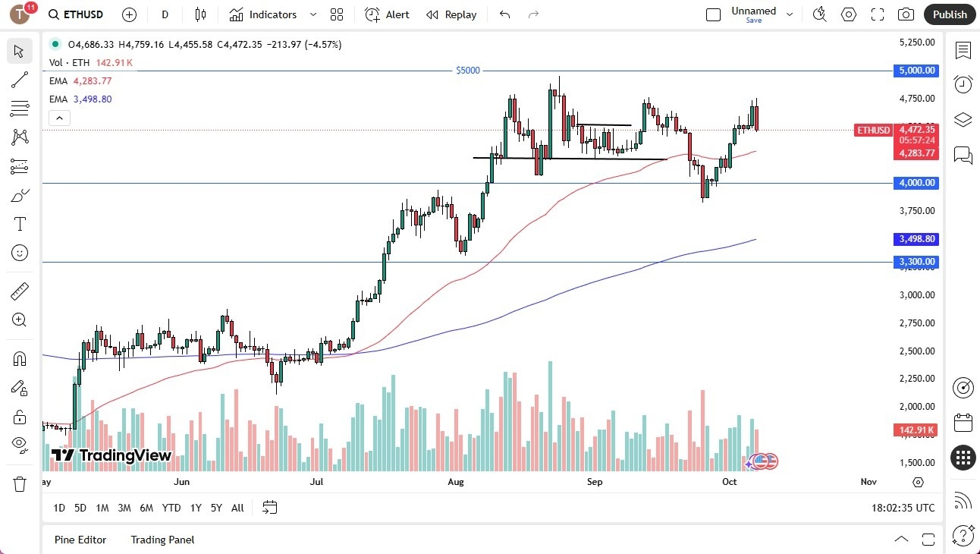Collapse the chart legend with small arrow

click(59, 118)
